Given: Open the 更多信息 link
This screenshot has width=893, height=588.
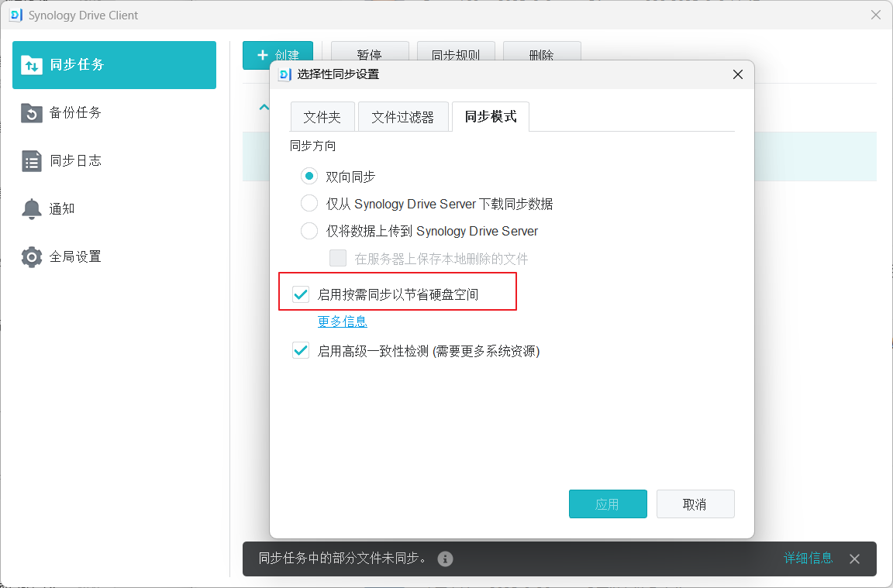Looking at the screenshot, I should point(343,322).
